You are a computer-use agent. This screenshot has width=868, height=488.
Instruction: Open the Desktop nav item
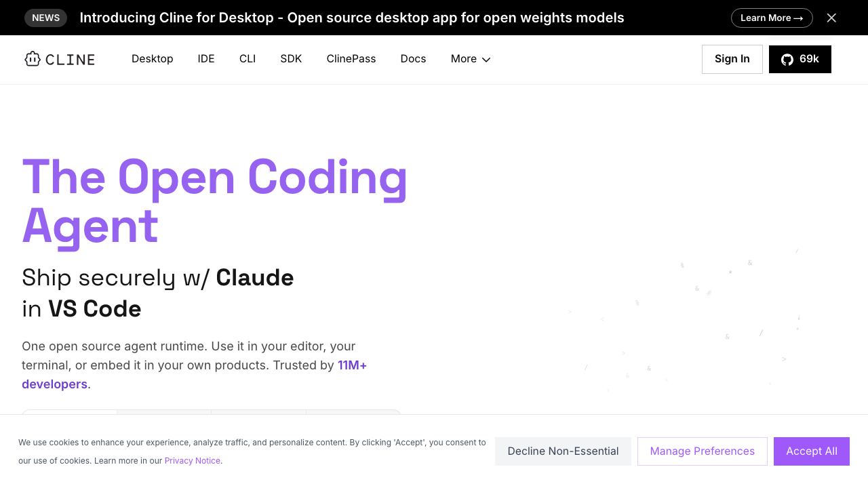153,59
